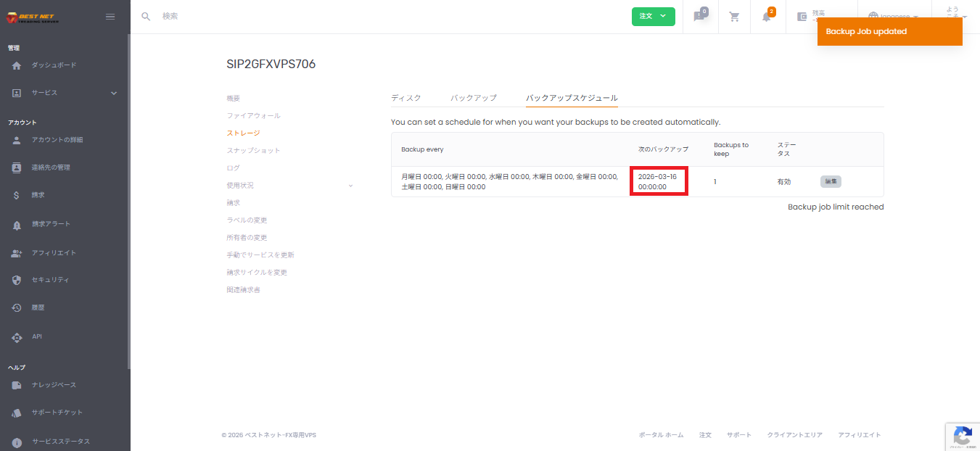Open the knowledge base (ナレッジベース) icon
Screen dimensions: 980x451
pos(17,384)
